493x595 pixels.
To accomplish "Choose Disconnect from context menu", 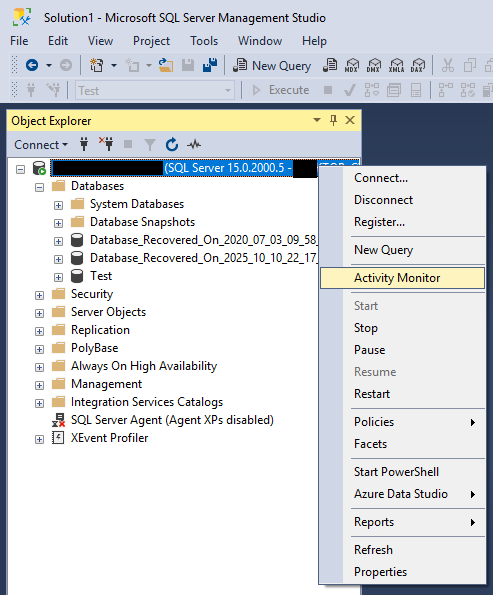I will pyautogui.click(x=402, y=200).
